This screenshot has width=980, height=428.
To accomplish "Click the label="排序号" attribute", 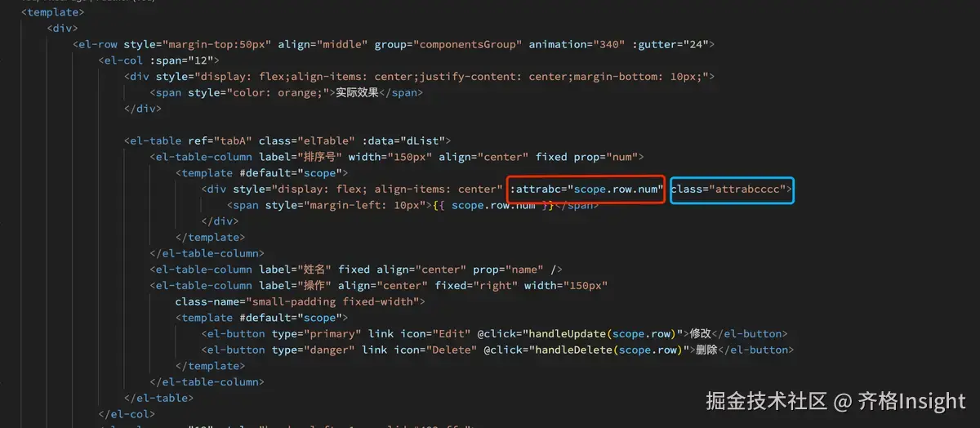I will [301, 157].
